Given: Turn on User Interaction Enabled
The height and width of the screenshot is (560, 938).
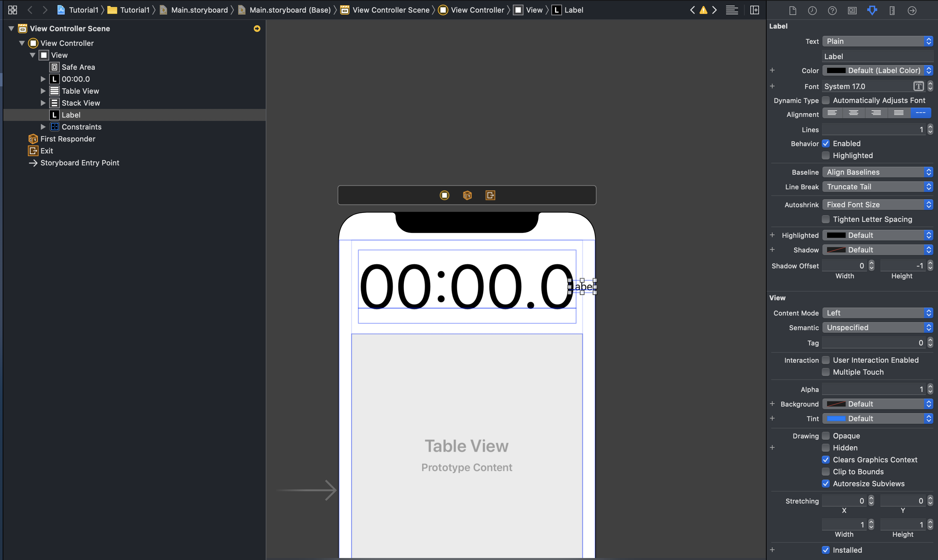Looking at the screenshot, I should point(826,360).
